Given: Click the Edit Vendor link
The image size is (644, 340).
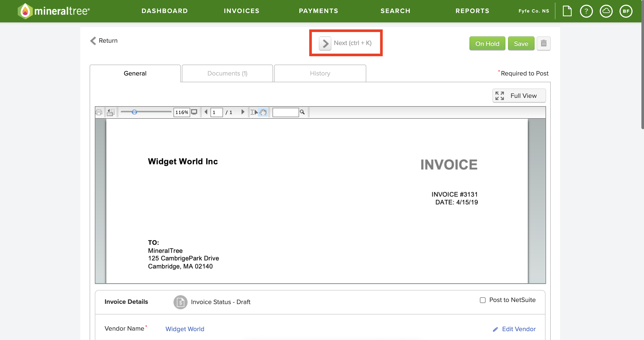Looking at the screenshot, I should coord(519,329).
